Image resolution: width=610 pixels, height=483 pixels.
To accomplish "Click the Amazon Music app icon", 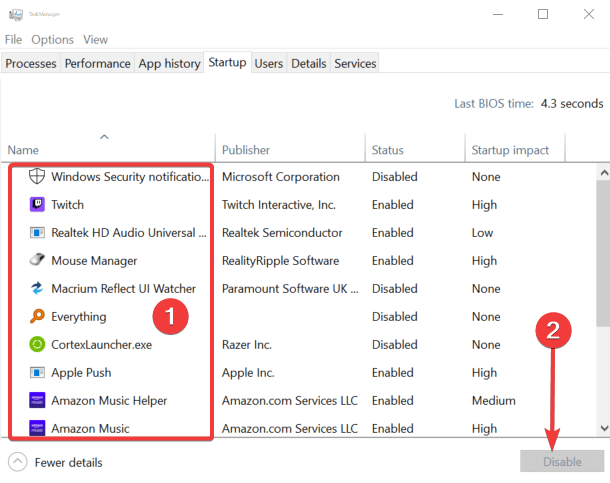I will (37, 428).
